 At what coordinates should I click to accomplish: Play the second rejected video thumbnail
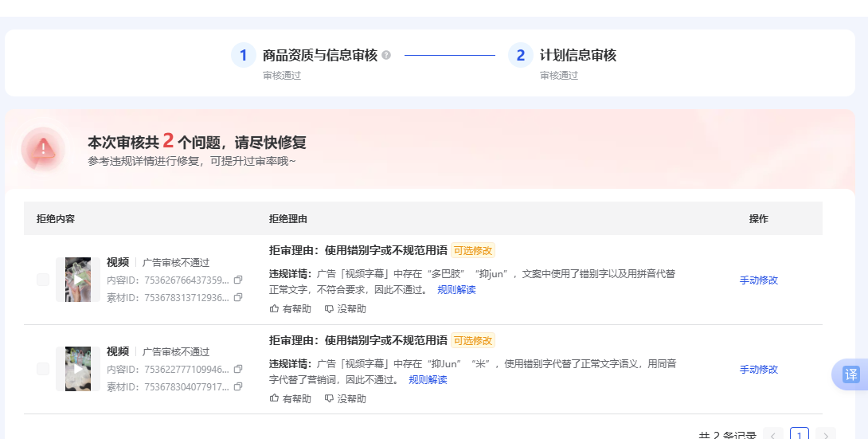[x=78, y=369]
